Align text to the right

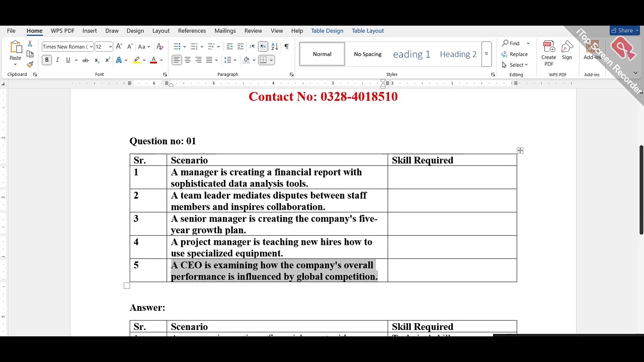point(198,60)
